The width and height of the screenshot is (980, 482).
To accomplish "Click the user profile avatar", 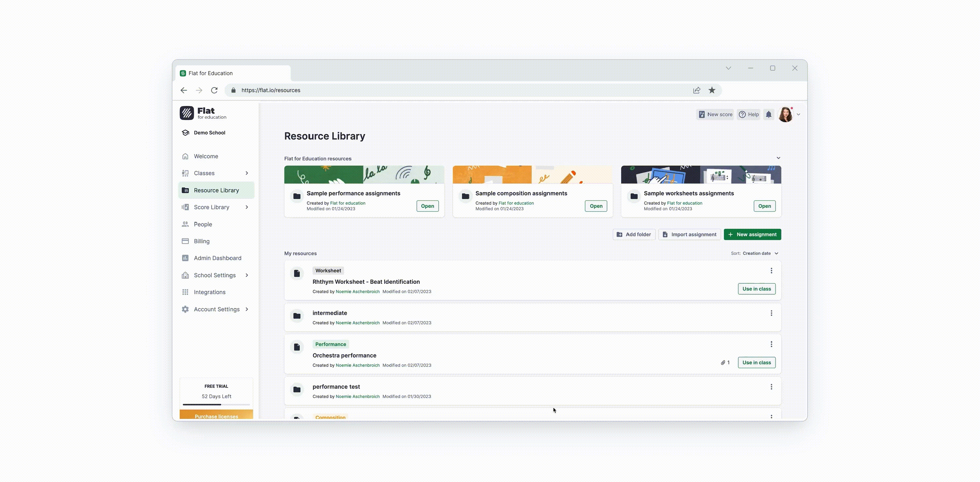I will click(x=786, y=114).
